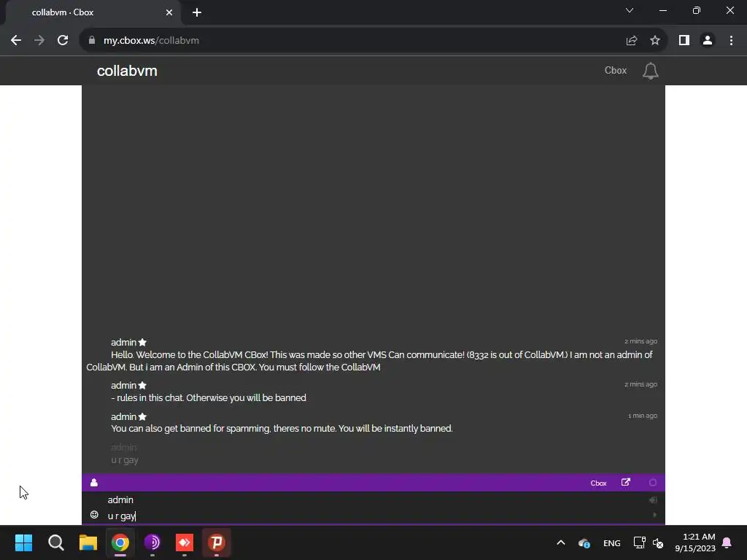Open File Explorer from the taskbar
This screenshot has width=747, height=560.
[88, 542]
